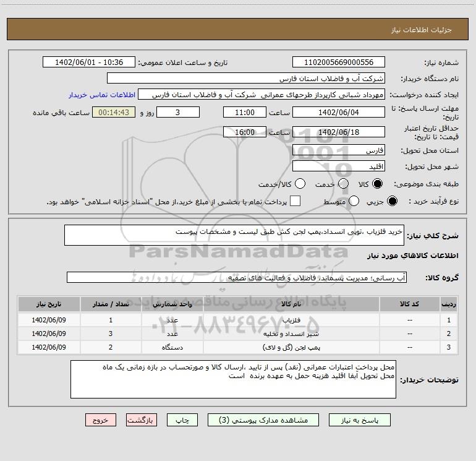Click the نام کالا column header

tap(291, 304)
